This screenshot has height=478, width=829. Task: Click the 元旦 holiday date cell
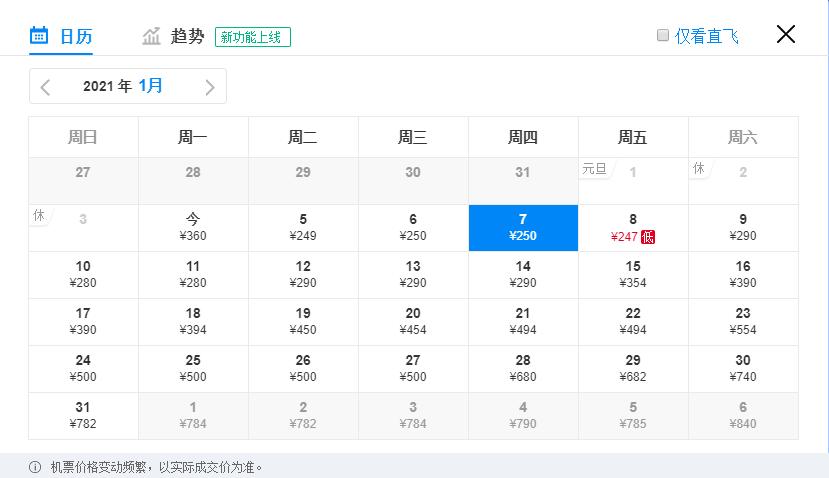[x=633, y=181]
